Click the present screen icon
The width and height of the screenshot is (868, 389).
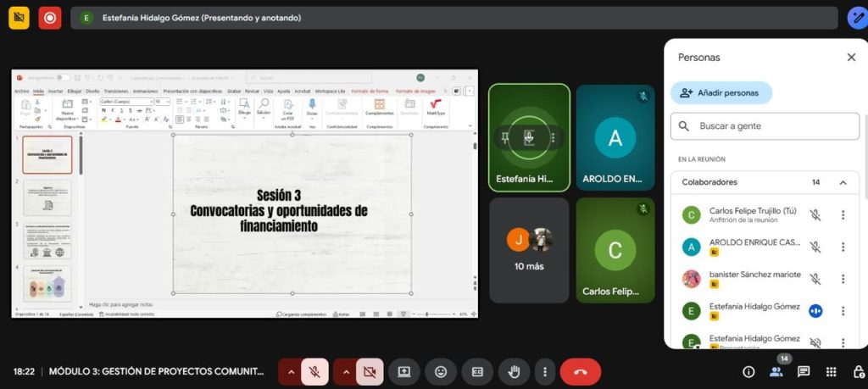pyautogui.click(x=404, y=371)
